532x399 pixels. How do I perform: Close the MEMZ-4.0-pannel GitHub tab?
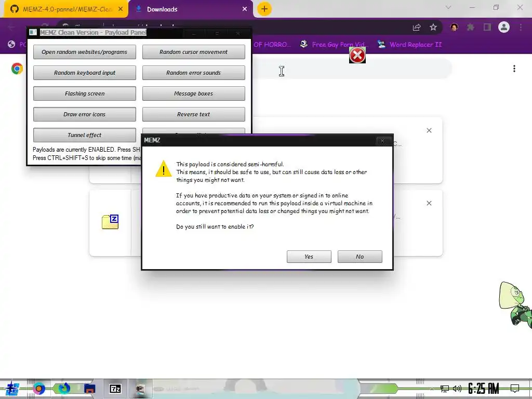(x=121, y=9)
